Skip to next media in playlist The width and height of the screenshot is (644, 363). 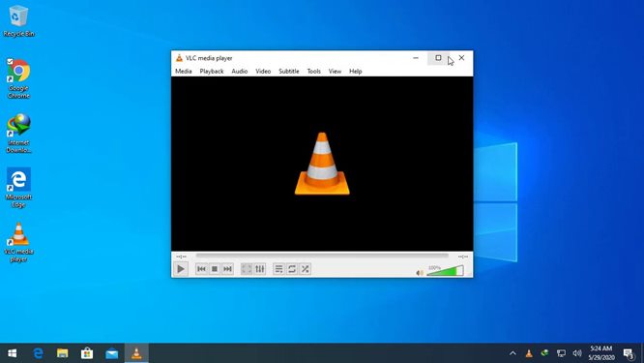(x=227, y=269)
